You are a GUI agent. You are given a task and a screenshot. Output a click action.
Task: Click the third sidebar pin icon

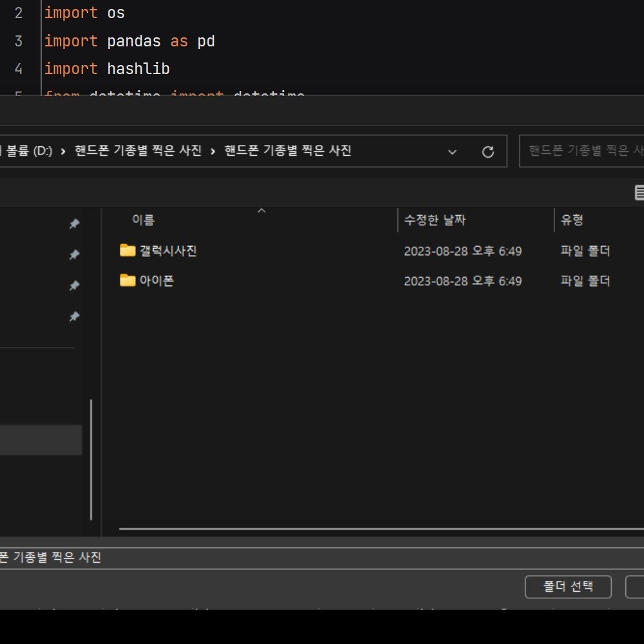(x=73, y=285)
